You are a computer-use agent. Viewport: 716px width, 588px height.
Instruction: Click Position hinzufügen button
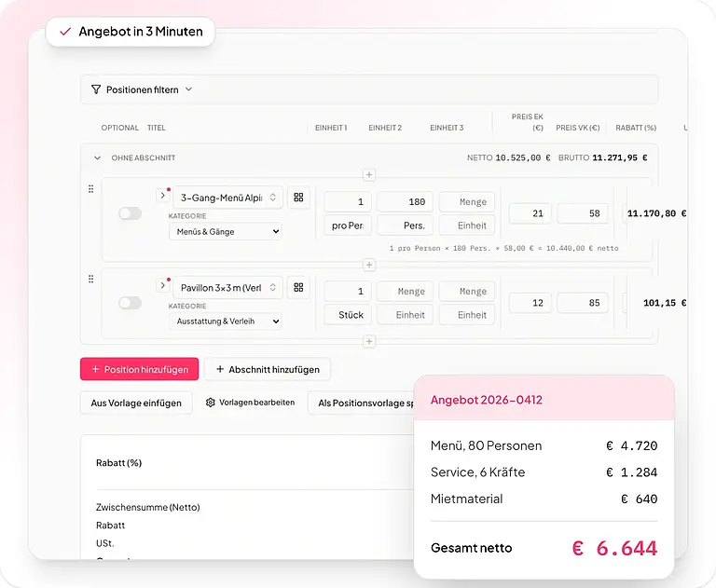pos(139,369)
